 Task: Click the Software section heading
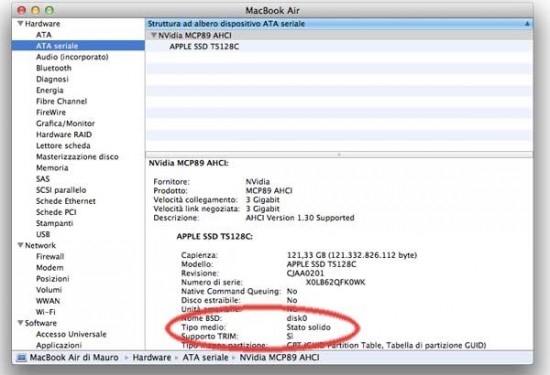click(x=41, y=323)
